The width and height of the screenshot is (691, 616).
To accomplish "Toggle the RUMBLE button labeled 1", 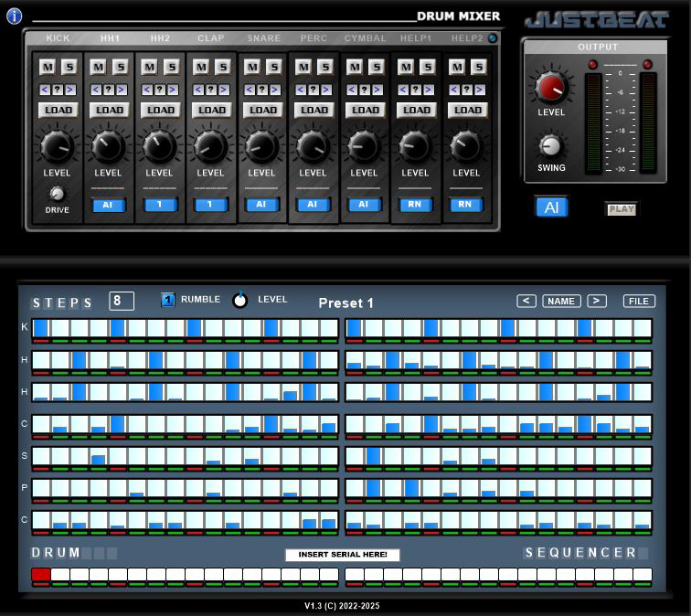I will click(167, 300).
